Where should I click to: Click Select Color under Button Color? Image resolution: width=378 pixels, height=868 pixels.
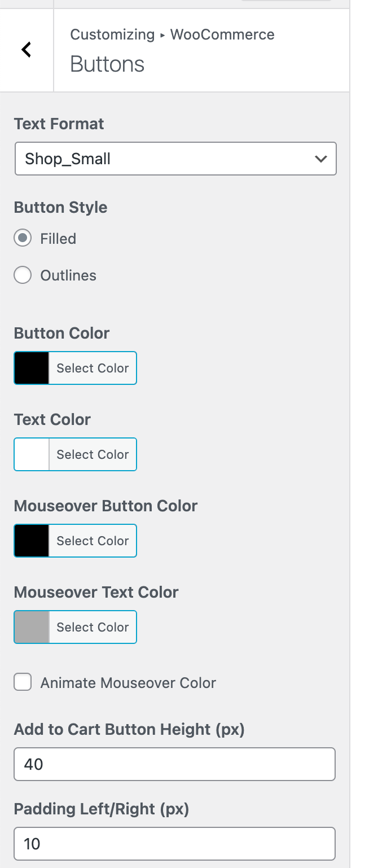click(92, 367)
